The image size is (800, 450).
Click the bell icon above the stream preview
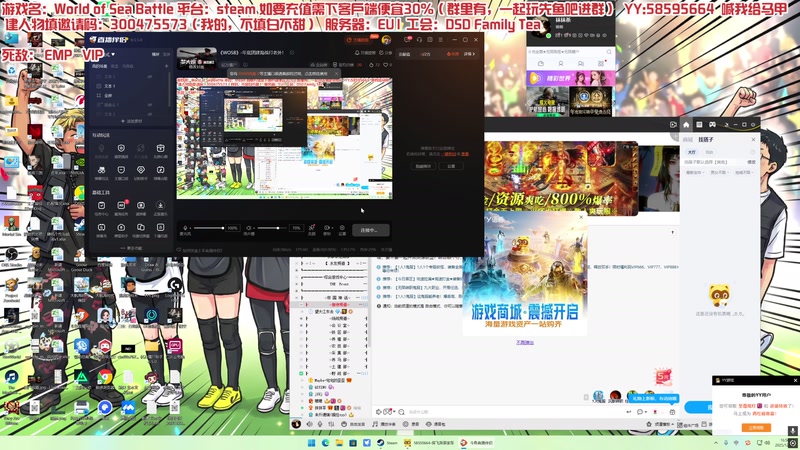click(x=357, y=53)
